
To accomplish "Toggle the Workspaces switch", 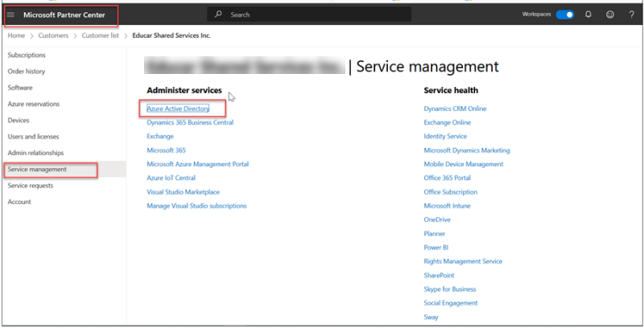I will coord(564,14).
